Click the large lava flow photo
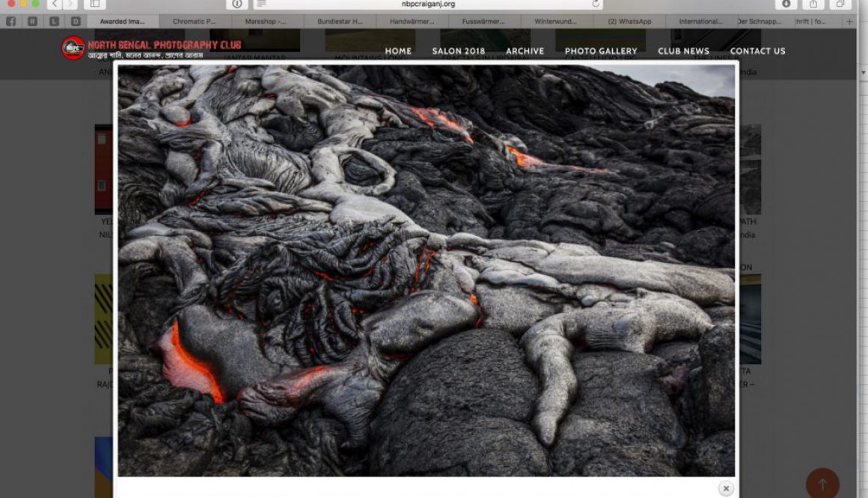 click(x=427, y=270)
